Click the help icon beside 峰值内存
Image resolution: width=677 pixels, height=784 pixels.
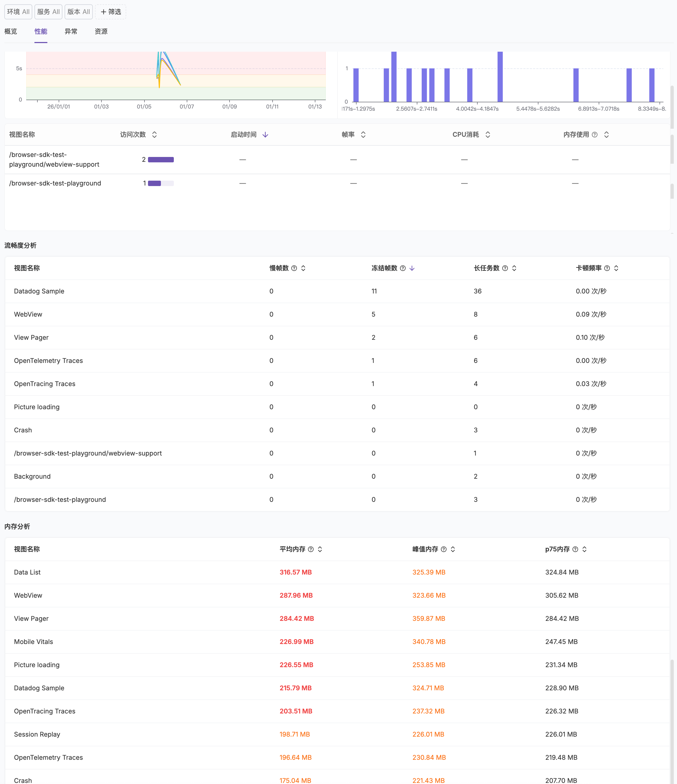[444, 549]
